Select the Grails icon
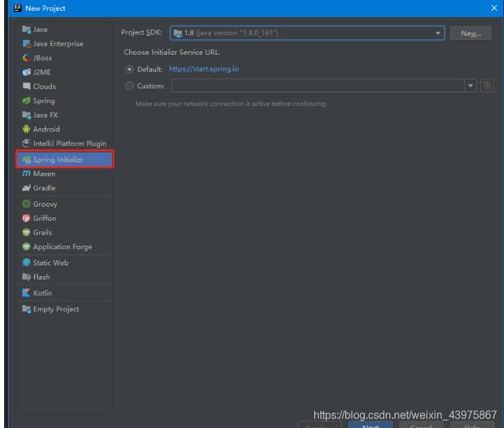Screen dimensions: 504x428 [26, 232]
